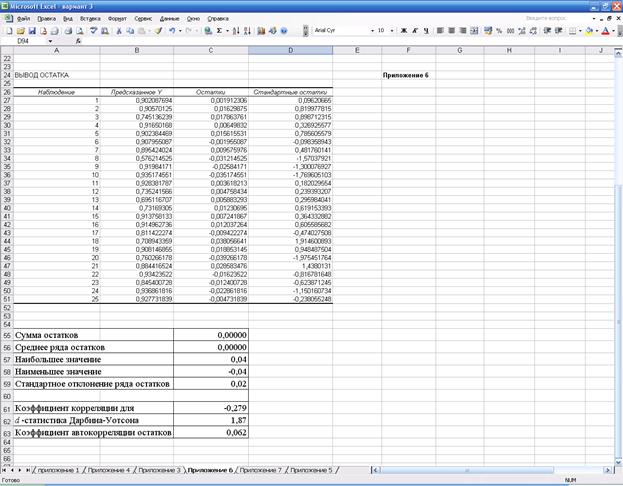The height and width of the screenshot is (486, 623).
Task: Toggle Italic formatting button
Action: tap(415, 31)
